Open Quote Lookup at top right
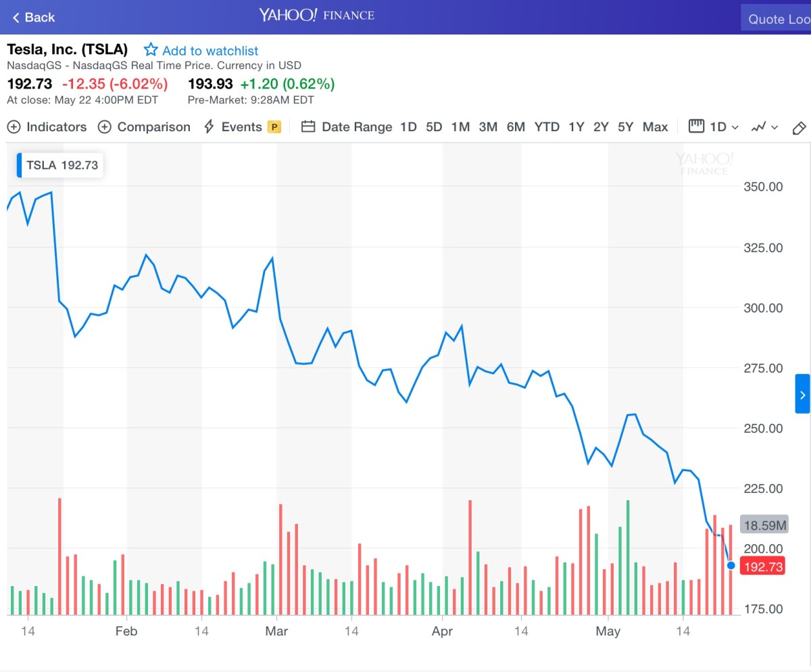811x672 pixels. (776, 18)
